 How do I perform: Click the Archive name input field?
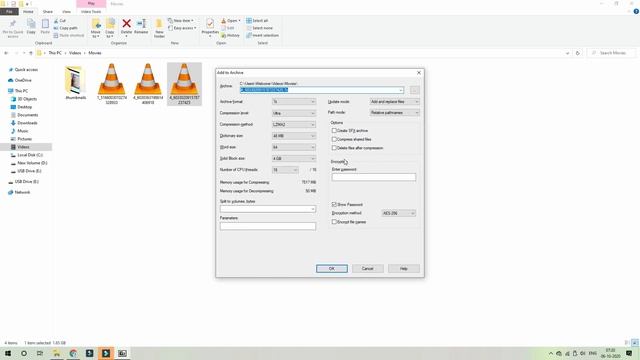322,90
